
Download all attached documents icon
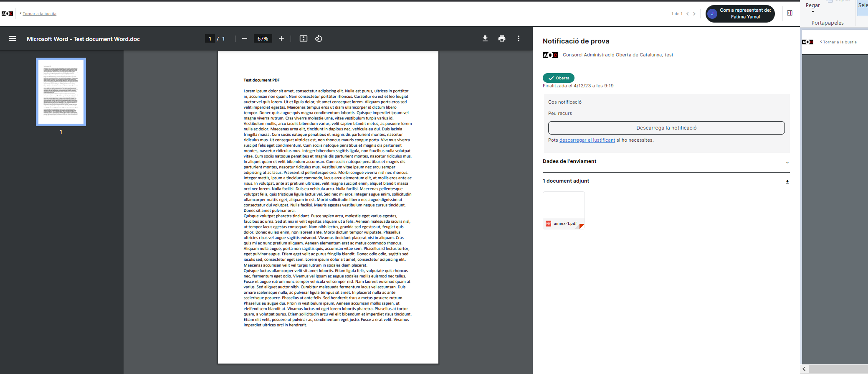click(787, 181)
